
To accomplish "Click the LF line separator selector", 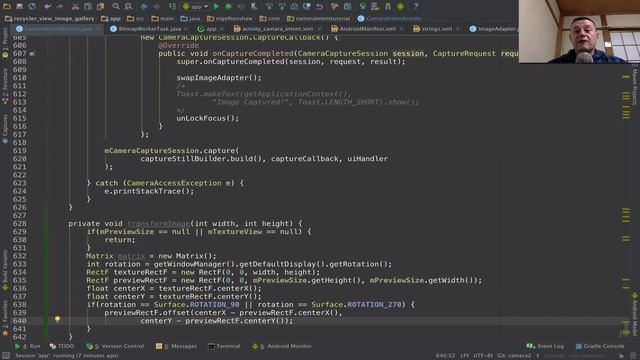I will (x=464, y=356).
